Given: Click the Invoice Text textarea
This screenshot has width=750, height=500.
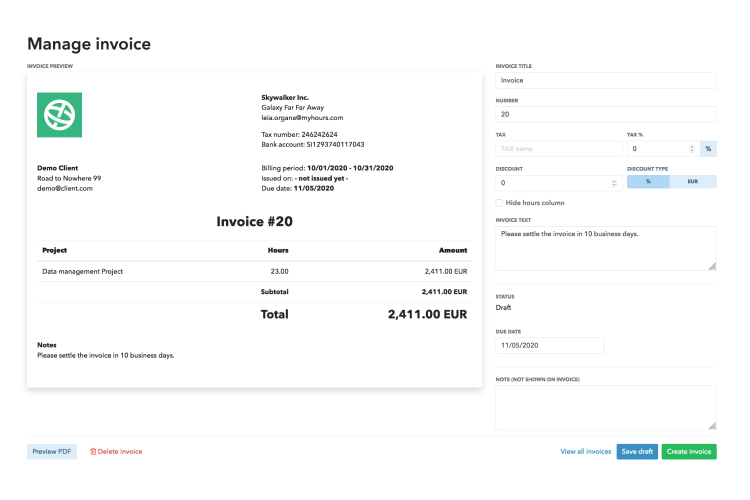Looking at the screenshot, I should click(606, 248).
